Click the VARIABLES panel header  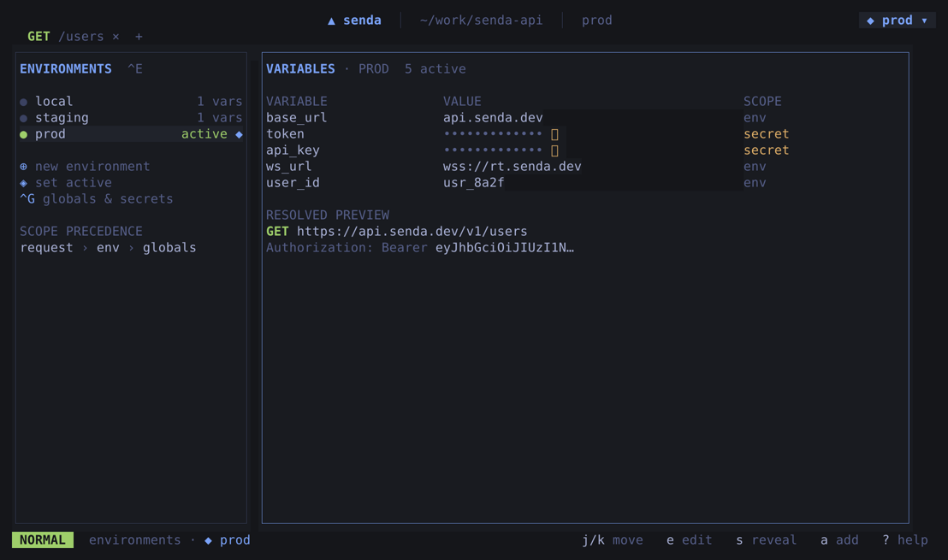click(300, 69)
